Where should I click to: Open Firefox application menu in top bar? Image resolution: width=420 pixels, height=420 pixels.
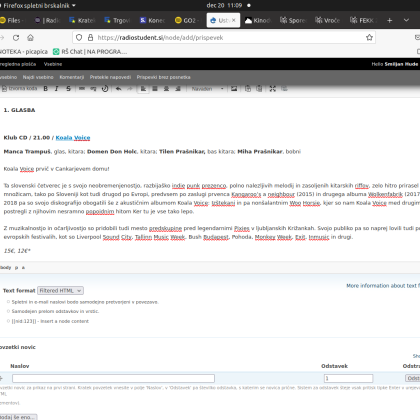(39, 5)
